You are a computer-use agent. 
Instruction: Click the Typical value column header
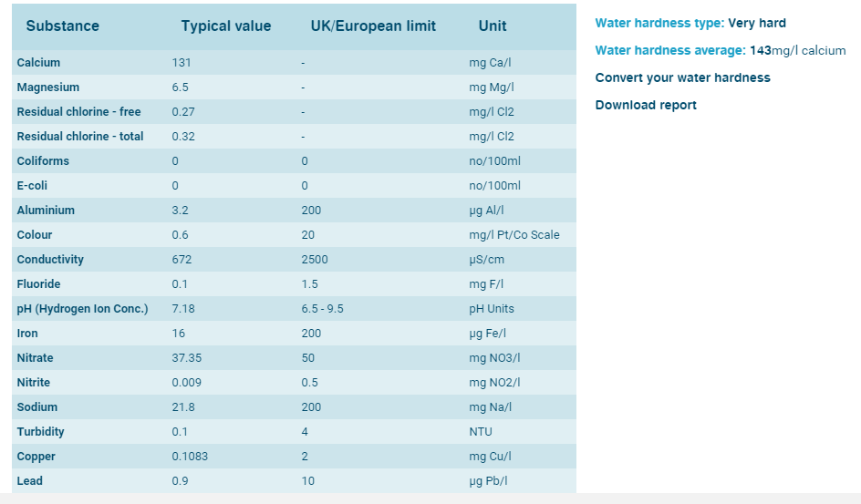(x=225, y=26)
